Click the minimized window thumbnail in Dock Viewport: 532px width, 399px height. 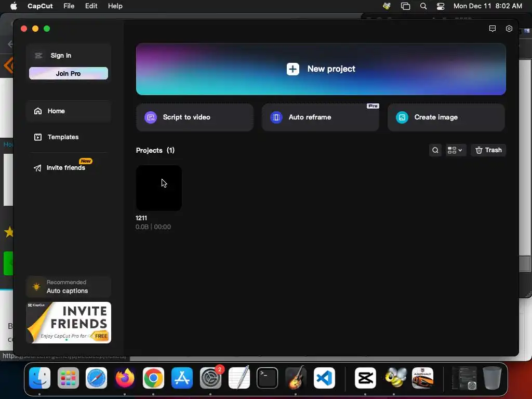click(464, 378)
